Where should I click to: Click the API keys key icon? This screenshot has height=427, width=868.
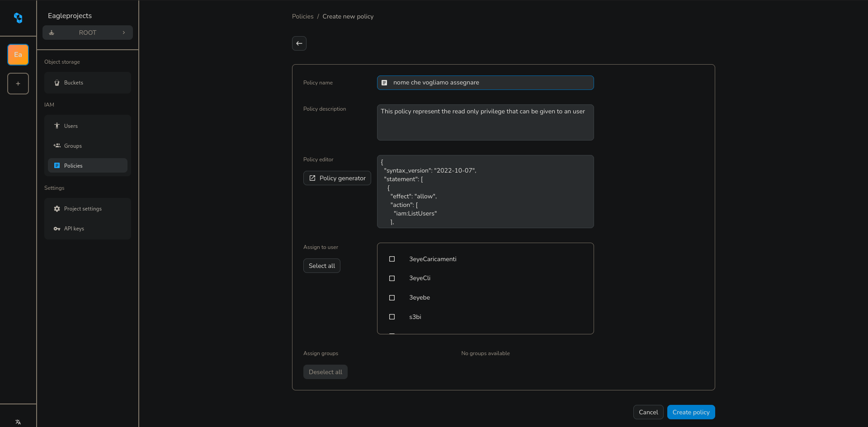[57, 229]
